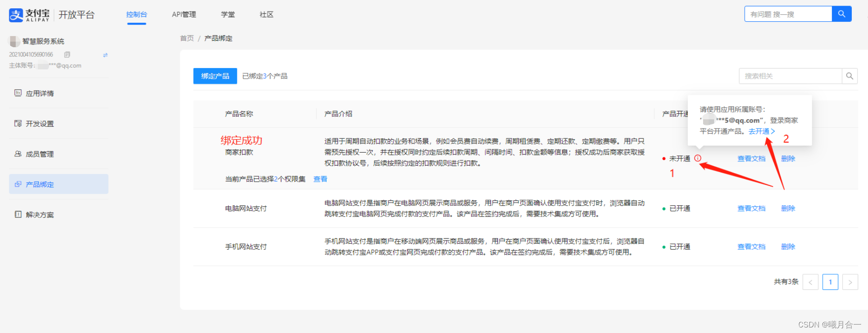Click the switch application arrows icon
The height and width of the screenshot is (333, 868).
pos(105,55)
